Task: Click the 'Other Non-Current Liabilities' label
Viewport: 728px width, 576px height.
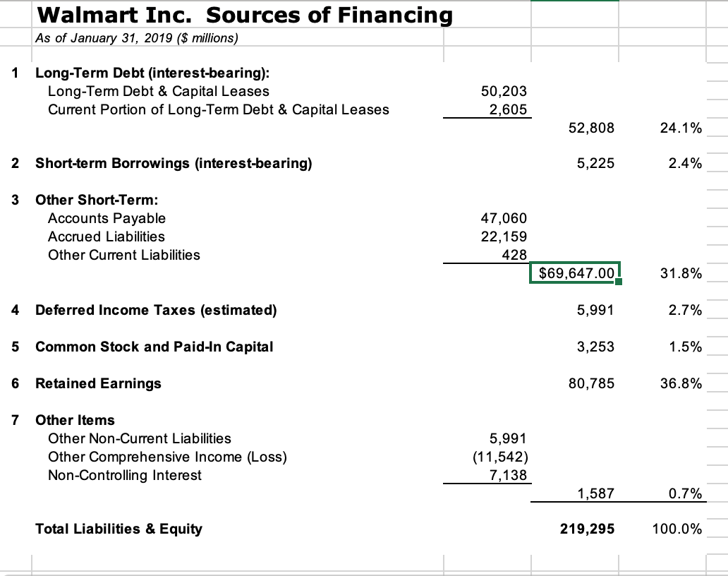Action: tap(139, 438)
